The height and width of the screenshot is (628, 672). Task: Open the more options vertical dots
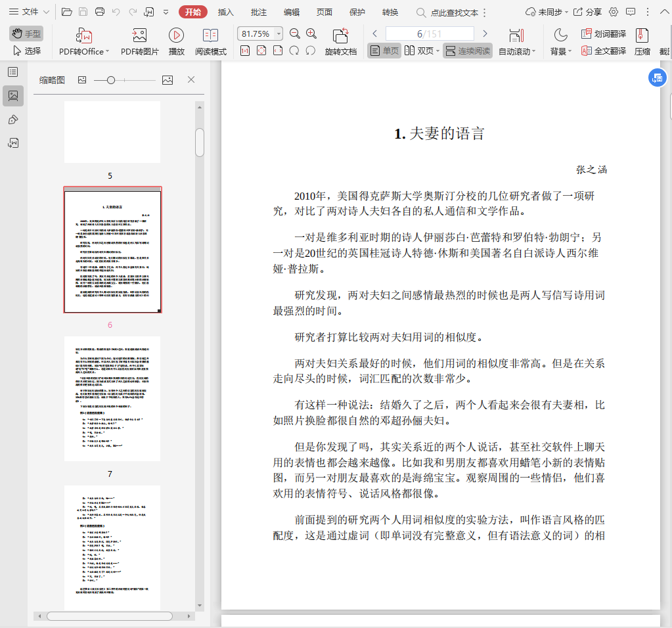[648, 12]
